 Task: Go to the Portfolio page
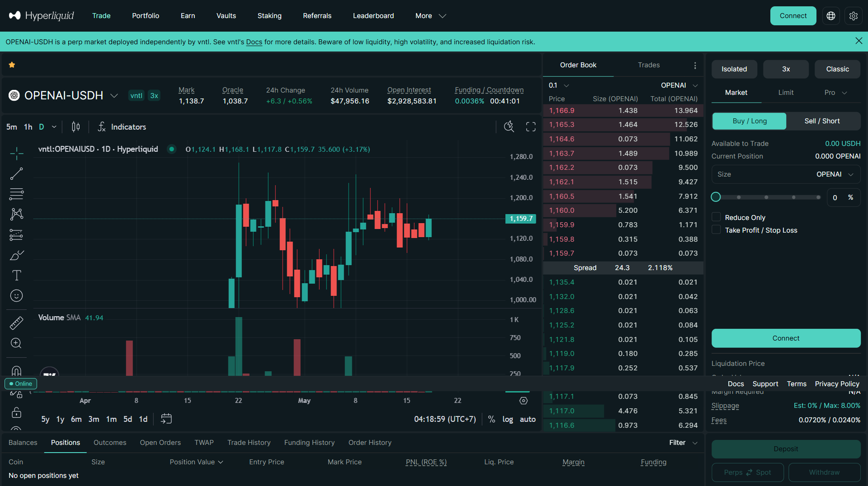146,16
